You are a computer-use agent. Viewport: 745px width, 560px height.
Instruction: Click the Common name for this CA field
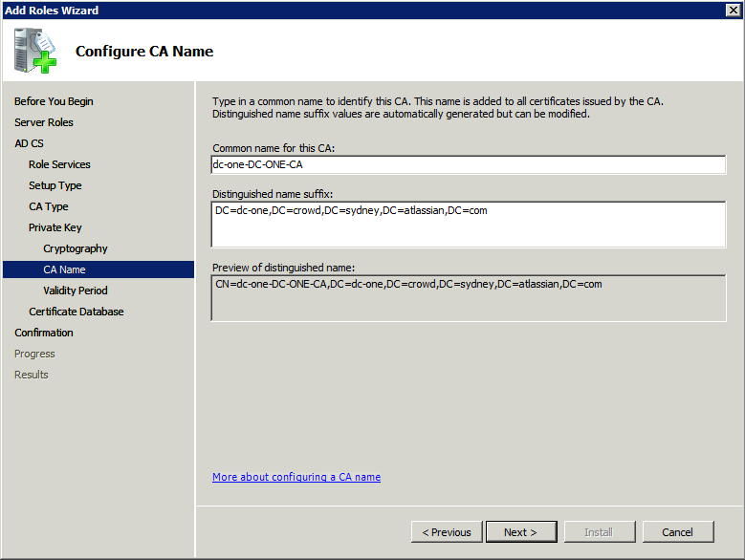tap(469, 164)
